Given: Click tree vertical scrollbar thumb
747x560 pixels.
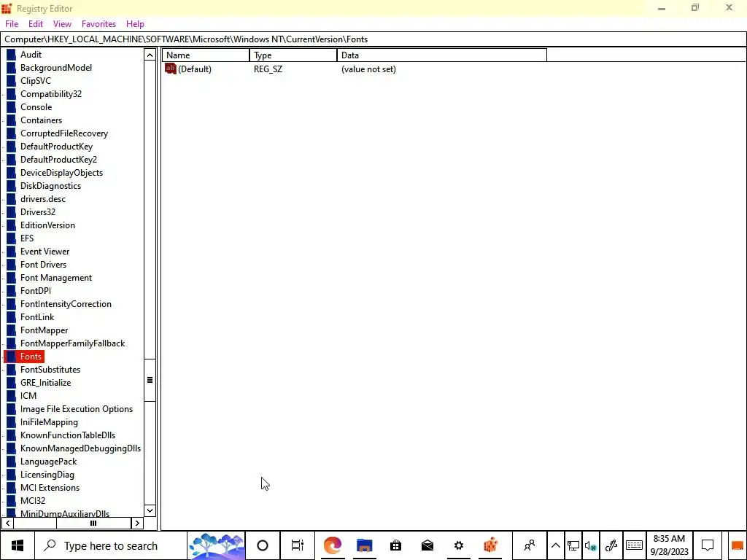Looking at the screenshot, I should 150,380.
